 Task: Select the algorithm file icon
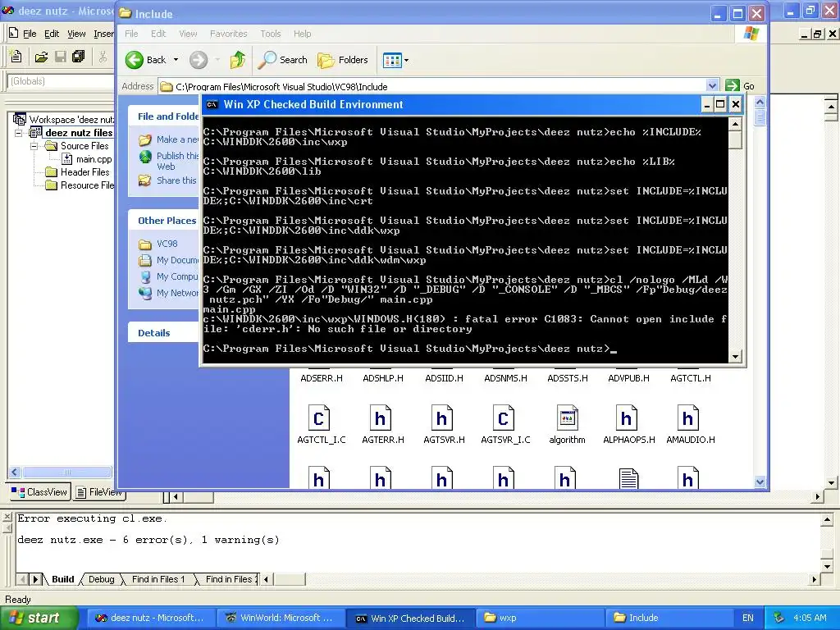[567, 418]
